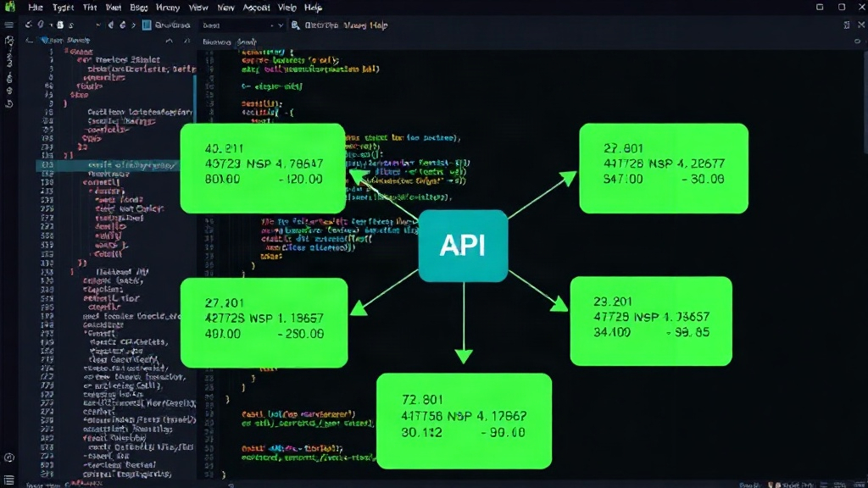Click the central API node
868x488 pixels.
tap(464, 246)
